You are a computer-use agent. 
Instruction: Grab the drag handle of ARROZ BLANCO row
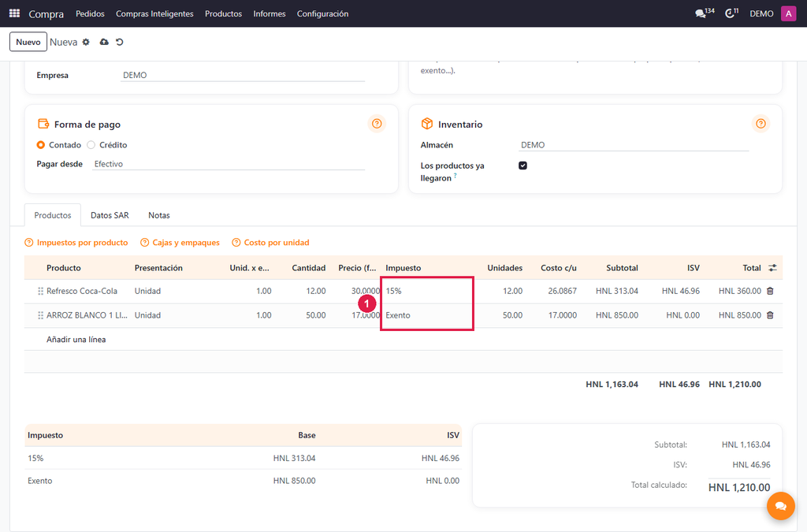(40, 315)
